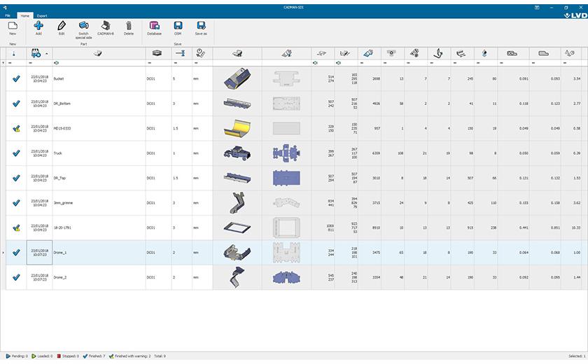Click the checkmark of the Drone_2 row
Viewport: 588px width, 364px height.
pyautogui.click(x=16, y=277)
